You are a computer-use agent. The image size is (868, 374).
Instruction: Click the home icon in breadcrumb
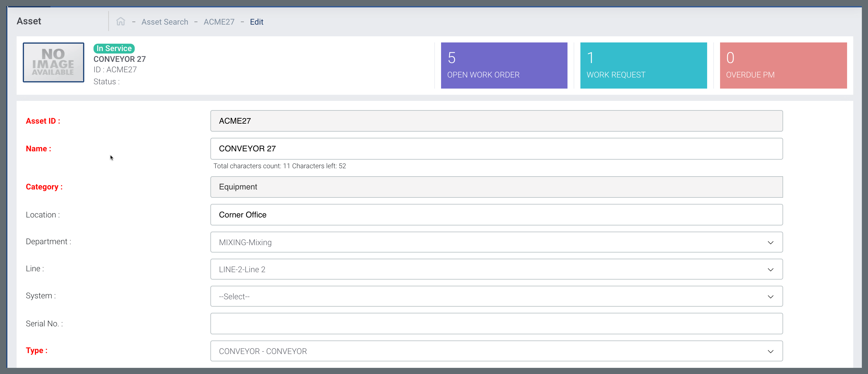(x=121, y=22)
